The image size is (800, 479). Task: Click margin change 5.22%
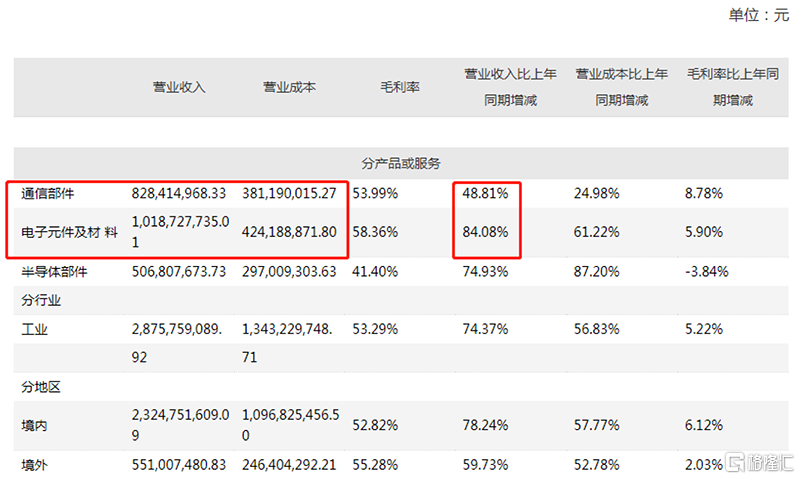pos(704,329)
